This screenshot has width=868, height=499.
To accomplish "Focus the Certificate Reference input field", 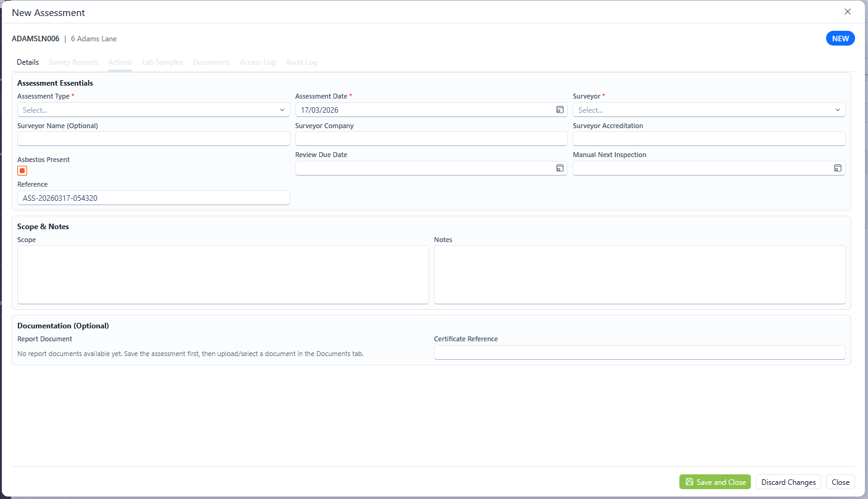I will (x=639, y=352).
